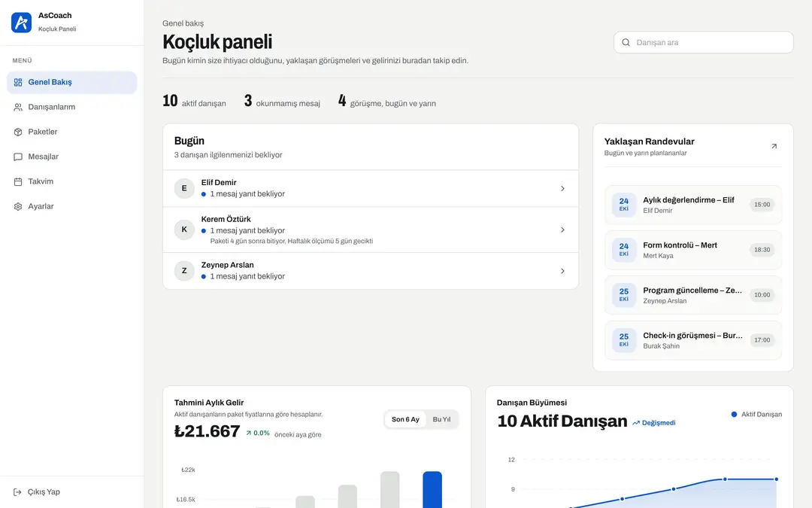Click the 15:00 time badge
The height and width of the screenshot is (508, 812).
click(x=762, y=205)
